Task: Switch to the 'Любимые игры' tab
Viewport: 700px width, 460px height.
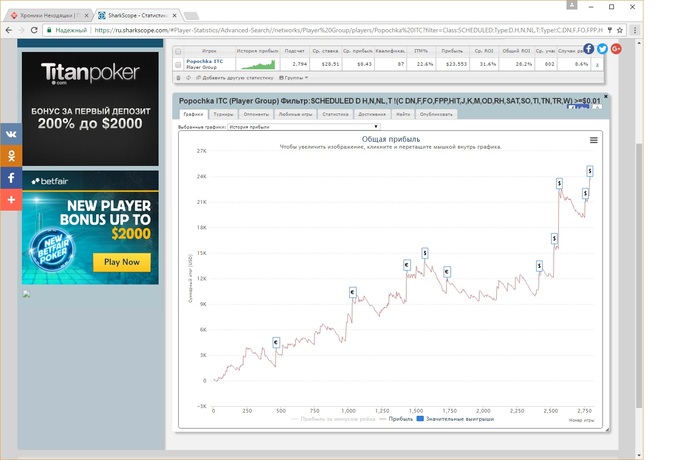Action: (296, 114)
